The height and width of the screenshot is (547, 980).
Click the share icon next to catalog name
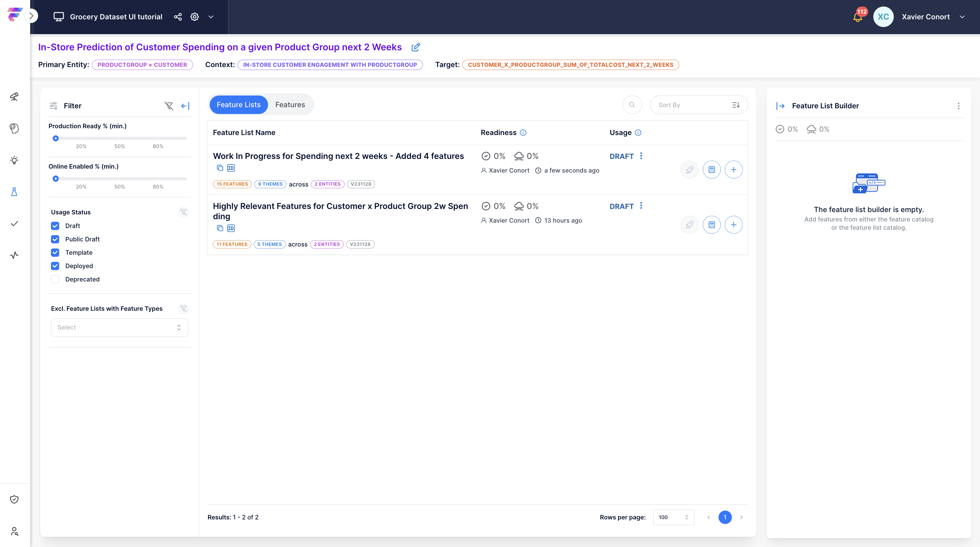pyautogui.click(x=178, y=17)
